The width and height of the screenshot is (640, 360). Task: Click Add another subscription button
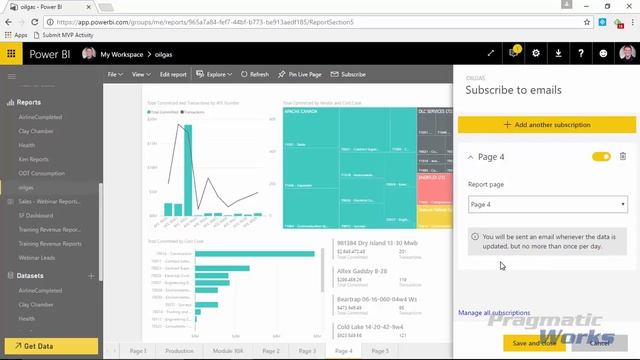[547, 125]
